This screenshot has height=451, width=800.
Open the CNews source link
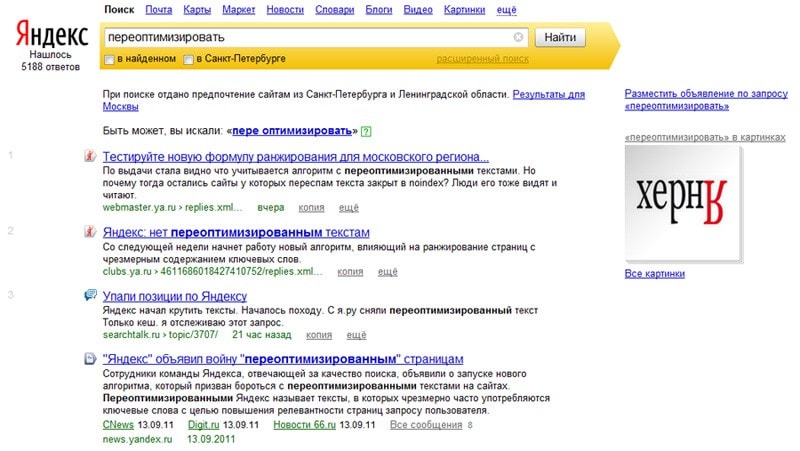point(118,424)
